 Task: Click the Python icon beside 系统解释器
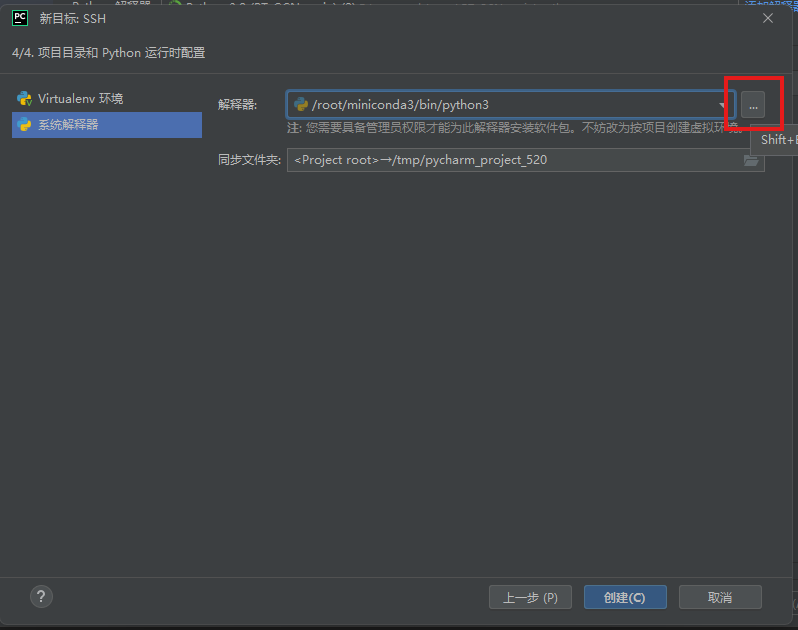24,125
